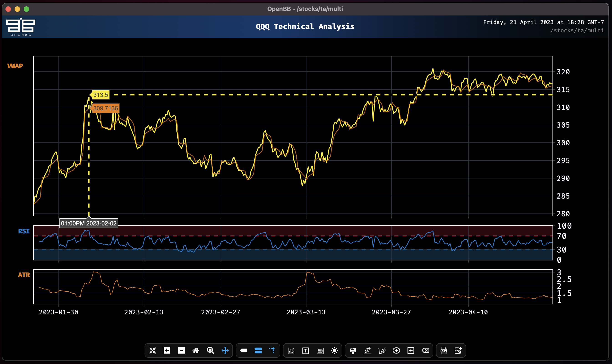Download data as CSV icon
612x364 pixels.
pos(444,351)
